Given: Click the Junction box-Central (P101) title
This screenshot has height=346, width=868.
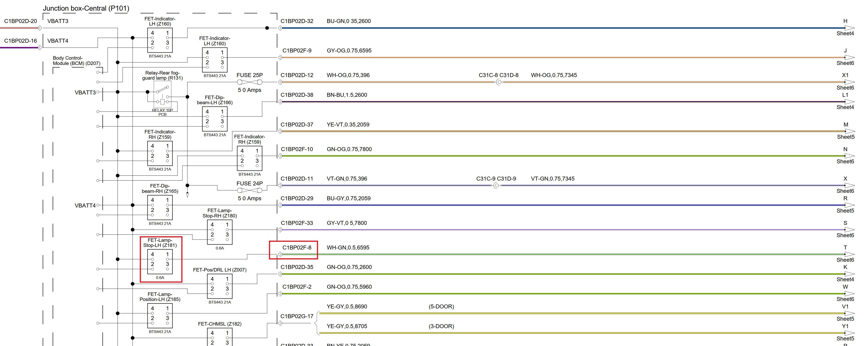Looking at the screenshot, I should [86, 8].
